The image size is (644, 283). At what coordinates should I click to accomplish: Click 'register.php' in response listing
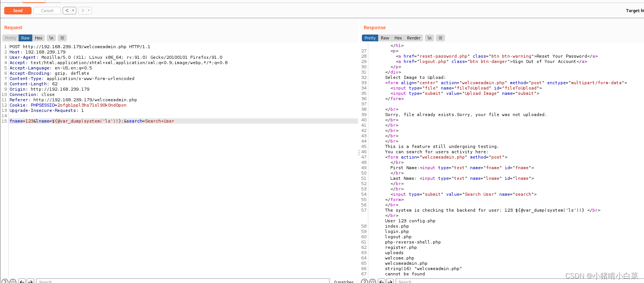[401, 247]
